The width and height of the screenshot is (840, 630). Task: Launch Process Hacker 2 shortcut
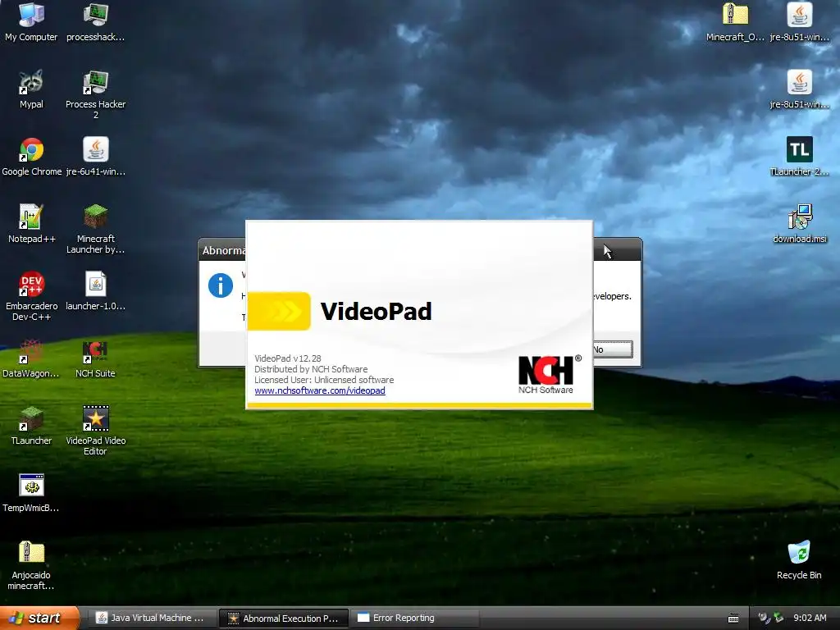tap(95, 94)
